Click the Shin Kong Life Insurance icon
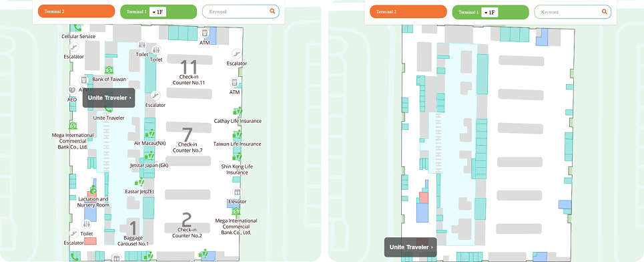This screenshot has height=262, width=644. (x=238, y=156)
